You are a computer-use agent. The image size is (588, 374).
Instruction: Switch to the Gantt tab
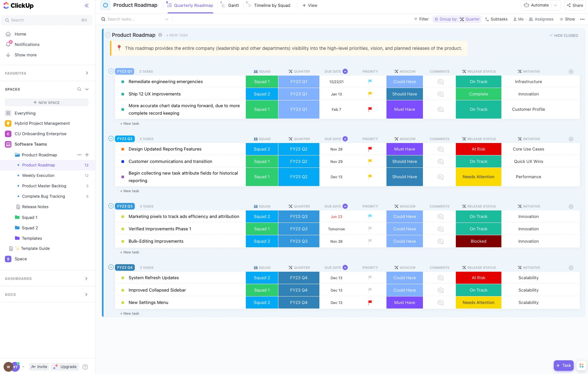[230, 6]
